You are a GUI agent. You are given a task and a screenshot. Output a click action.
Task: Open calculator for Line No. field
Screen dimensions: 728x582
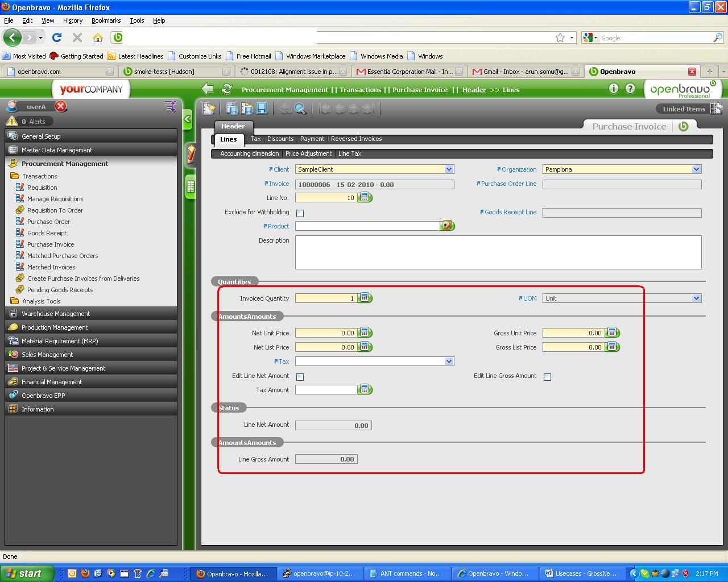tap(365, 198)
